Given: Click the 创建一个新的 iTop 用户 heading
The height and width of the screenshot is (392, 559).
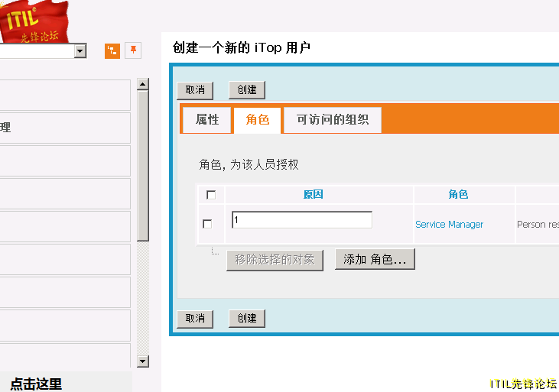Looking at the screenshot, I should tap(242, 47).
